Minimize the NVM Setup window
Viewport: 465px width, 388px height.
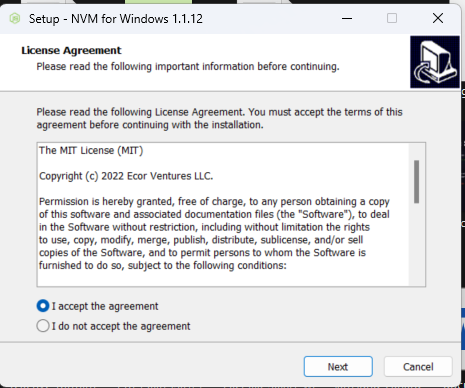[347, 18]
